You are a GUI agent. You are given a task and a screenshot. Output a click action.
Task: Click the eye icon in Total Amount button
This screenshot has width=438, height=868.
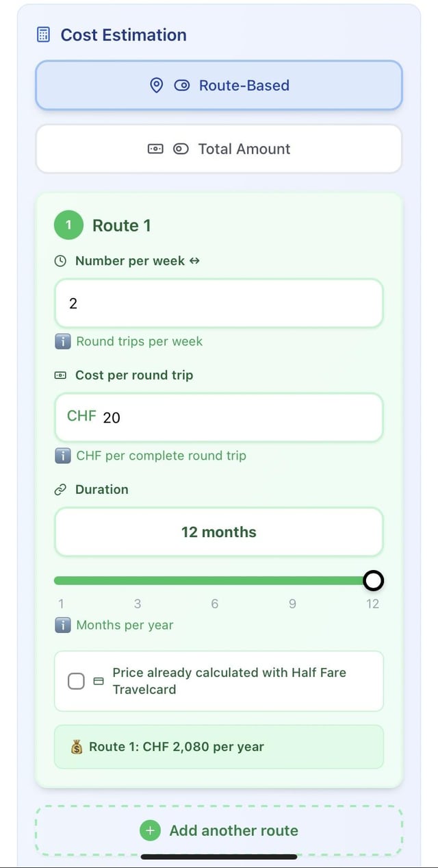point(181,149)
